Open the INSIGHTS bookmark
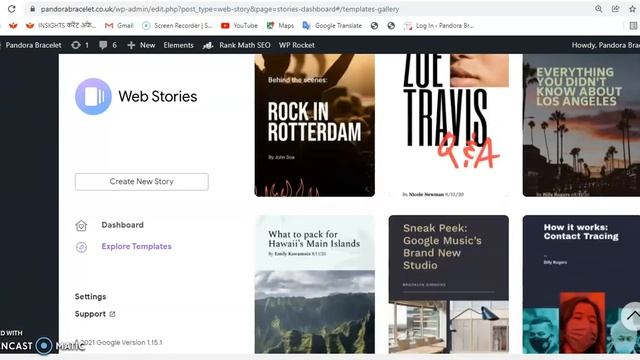 point(60,25)
